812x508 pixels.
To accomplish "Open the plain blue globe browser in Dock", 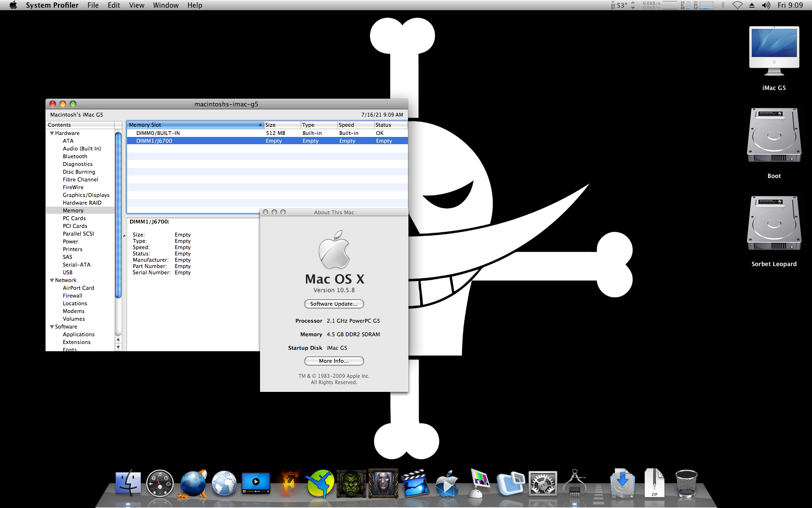I will 224,483.
